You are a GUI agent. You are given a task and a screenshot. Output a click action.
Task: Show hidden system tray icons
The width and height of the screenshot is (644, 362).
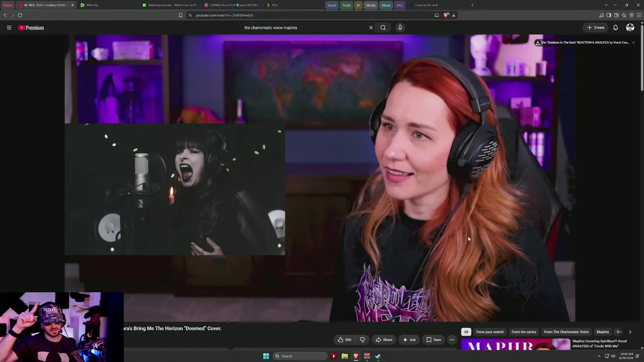pyautogui.click(x=599, y=356)
